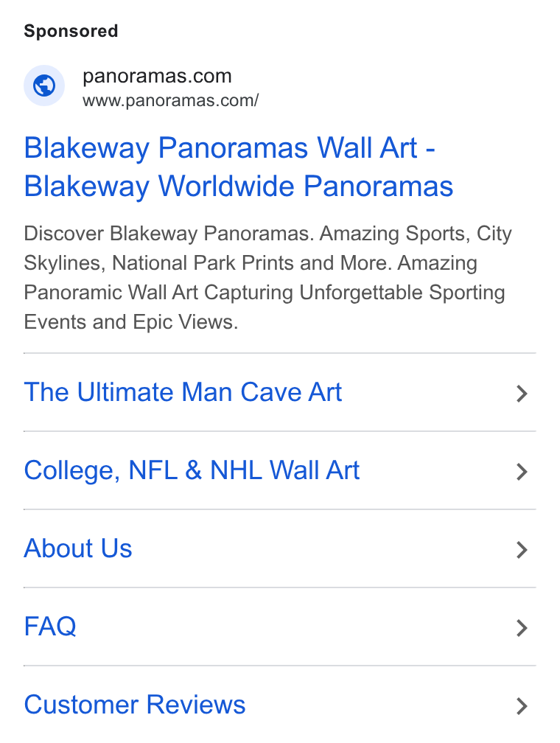Visit the Customer Reviews sitelink
The image size is (560, 743).
(x=135, y=705)
